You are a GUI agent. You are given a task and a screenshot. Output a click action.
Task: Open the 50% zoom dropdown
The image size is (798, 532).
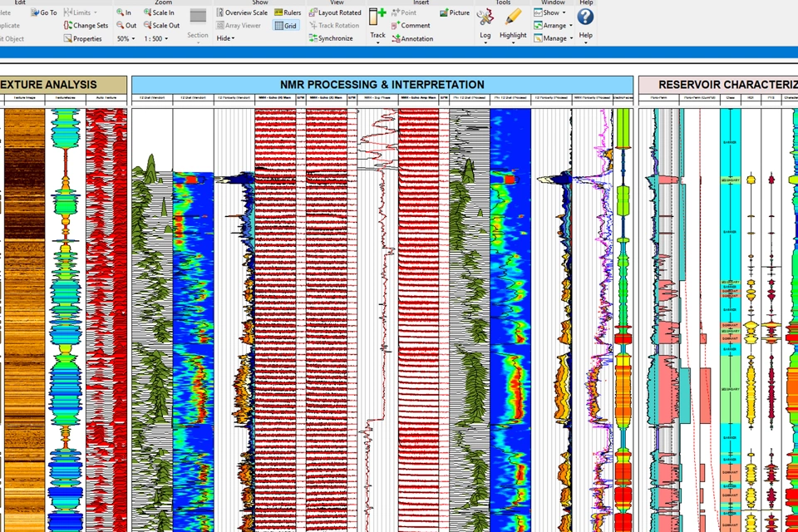point(126,38)
